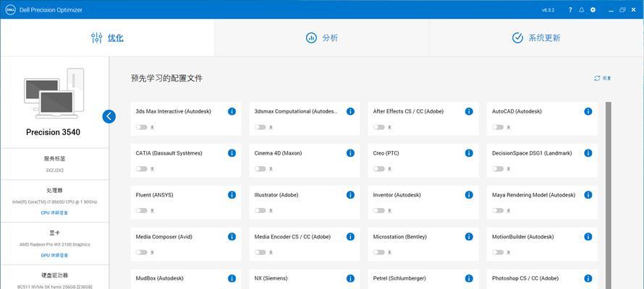Image resolution: width=644 pixels, height=289 pixels.
Task: Turn on After Effects CS / CC toggle
Action: (378, 127)
